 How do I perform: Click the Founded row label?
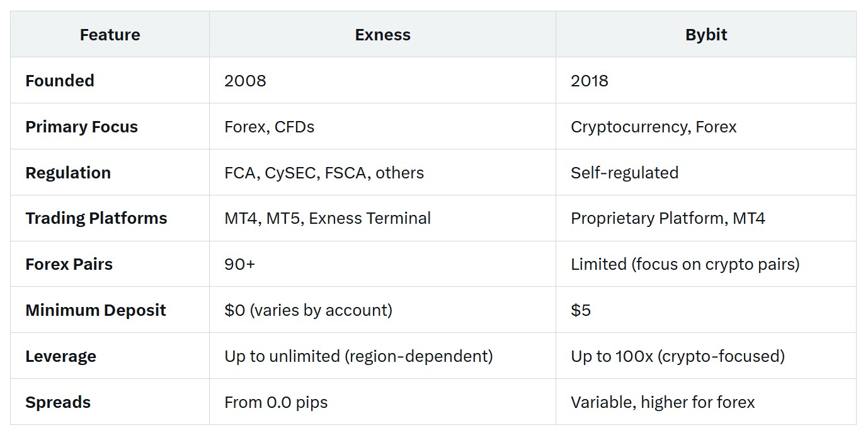point(60,81)
